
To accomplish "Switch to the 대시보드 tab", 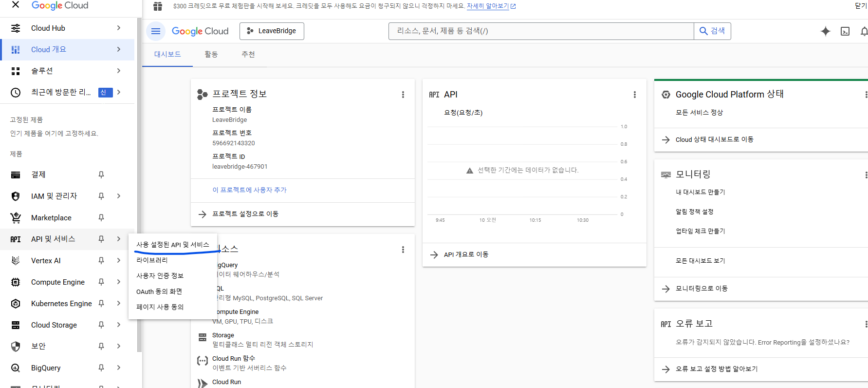I will [x=167, y=55].
